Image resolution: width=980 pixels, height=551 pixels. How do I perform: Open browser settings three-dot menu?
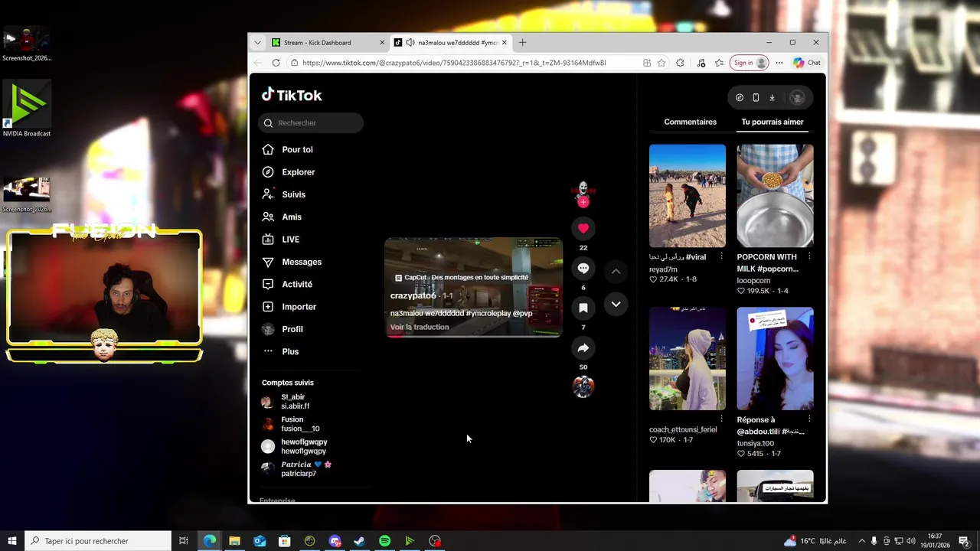[x=779, y=63]
